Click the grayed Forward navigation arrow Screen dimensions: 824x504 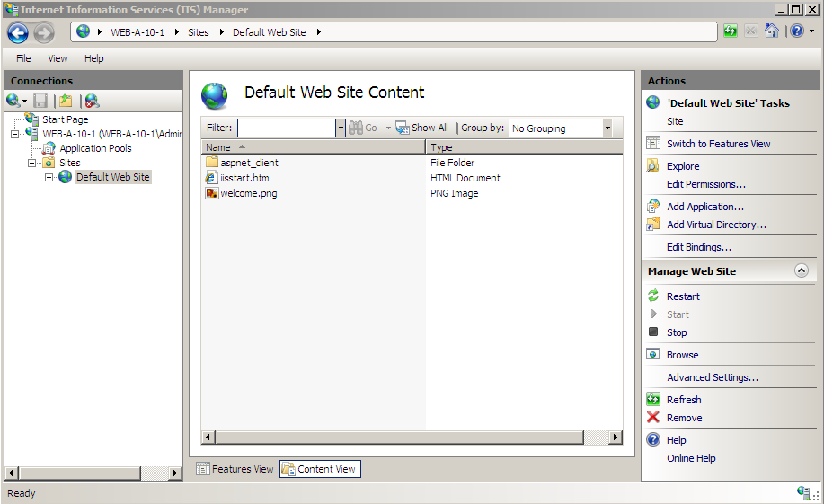44,33
